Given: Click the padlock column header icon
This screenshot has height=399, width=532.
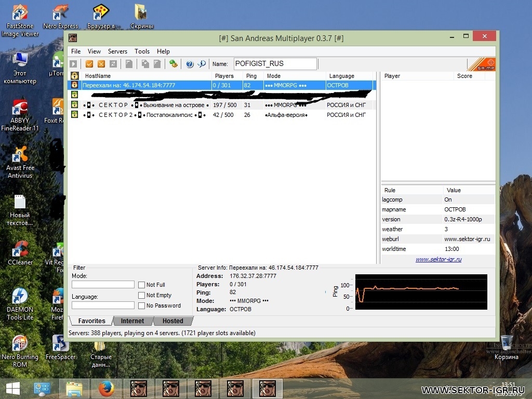Looking at the screenshot, I should [x=75, y=76].
